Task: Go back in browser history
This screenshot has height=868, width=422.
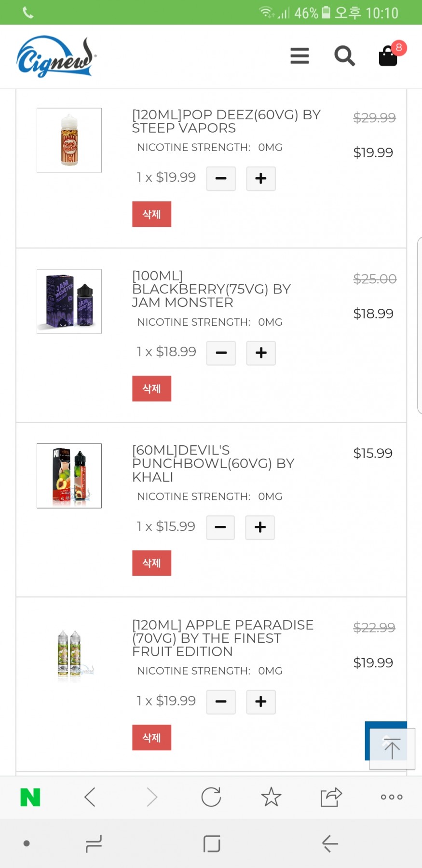Action: pos(90,797)
